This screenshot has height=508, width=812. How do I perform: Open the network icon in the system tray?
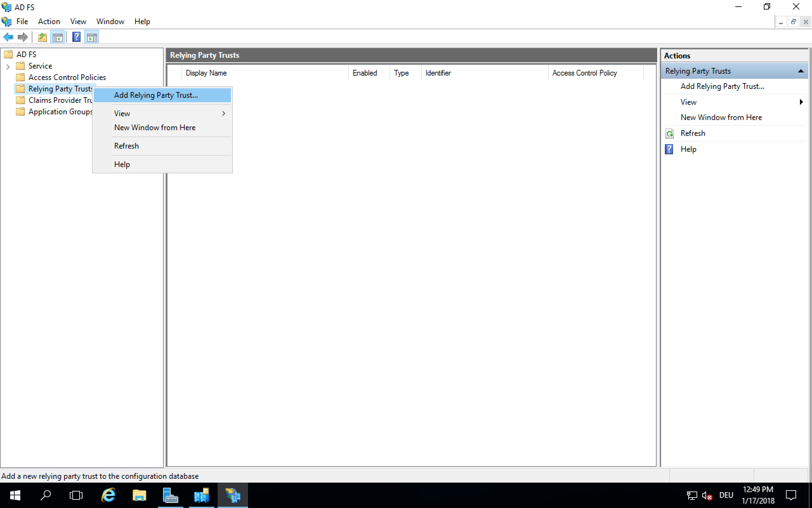tap(691, 495)
